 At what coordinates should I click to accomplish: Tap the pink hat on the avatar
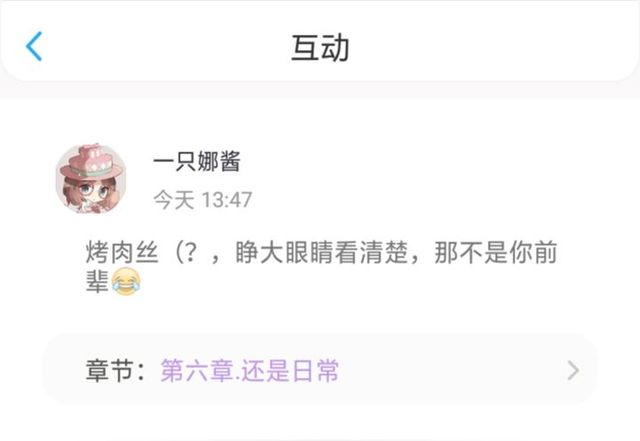click(90, 163)
